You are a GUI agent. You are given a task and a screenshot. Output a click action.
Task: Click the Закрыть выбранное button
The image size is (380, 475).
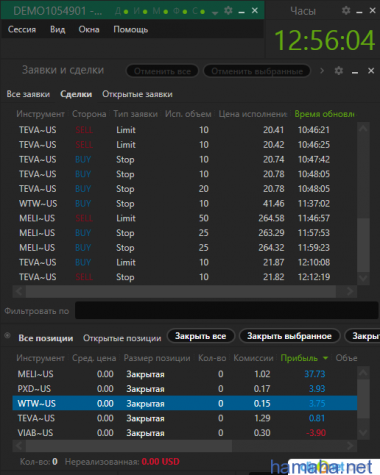click(289, 336)
